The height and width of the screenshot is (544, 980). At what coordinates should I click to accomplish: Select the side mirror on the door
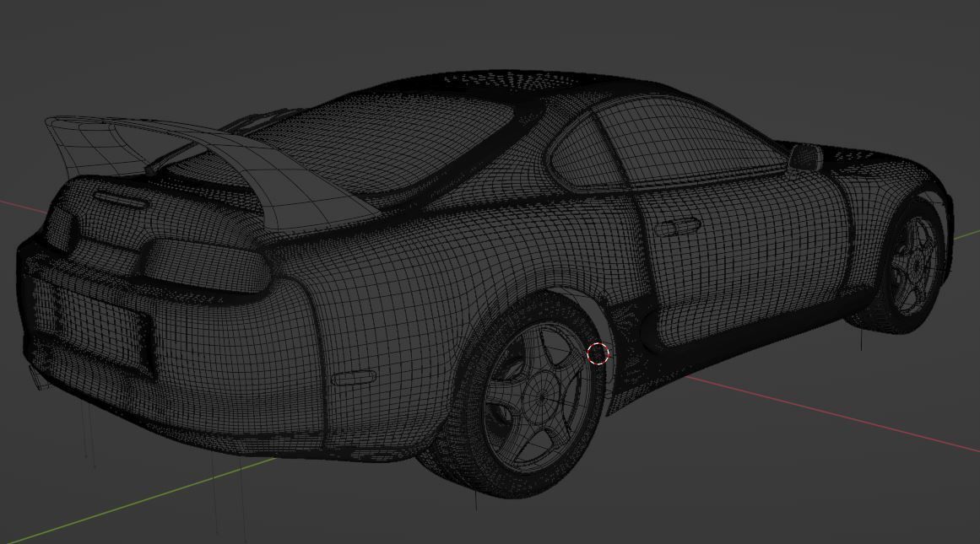[x=806, y=156]
